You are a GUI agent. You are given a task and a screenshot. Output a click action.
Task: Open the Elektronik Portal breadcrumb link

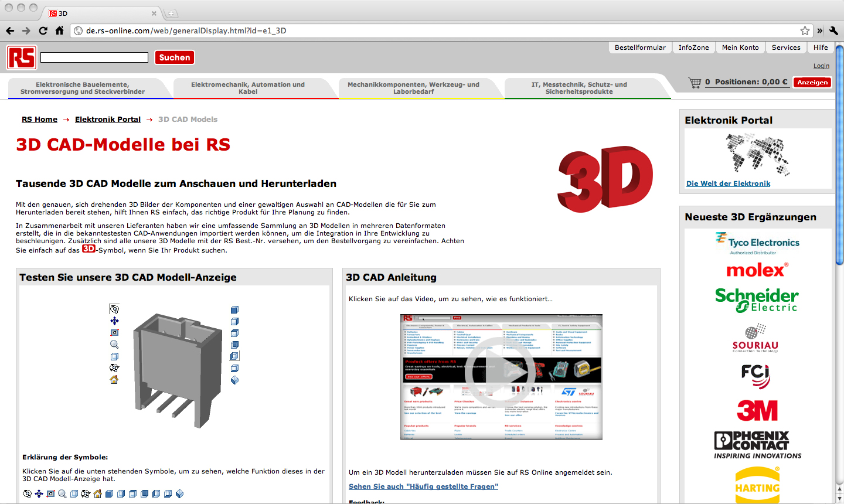pos(108,120)
